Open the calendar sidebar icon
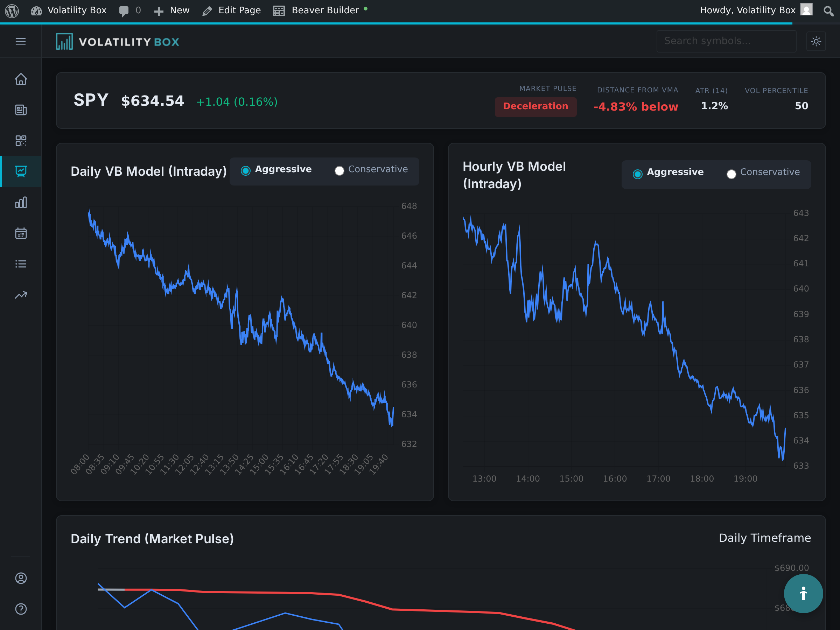 click(x=21, y=233)
